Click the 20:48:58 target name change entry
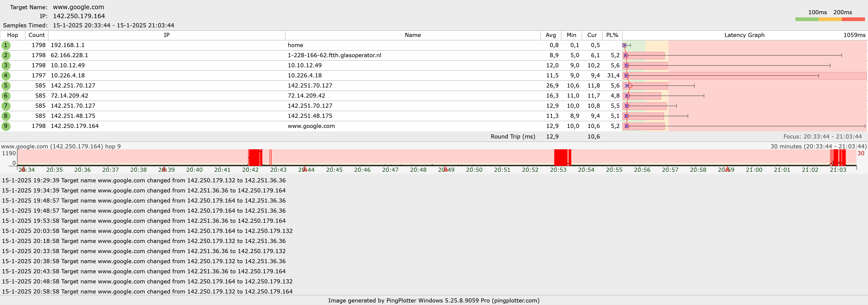This screenshot has height=305, width=868. (147, 281)
